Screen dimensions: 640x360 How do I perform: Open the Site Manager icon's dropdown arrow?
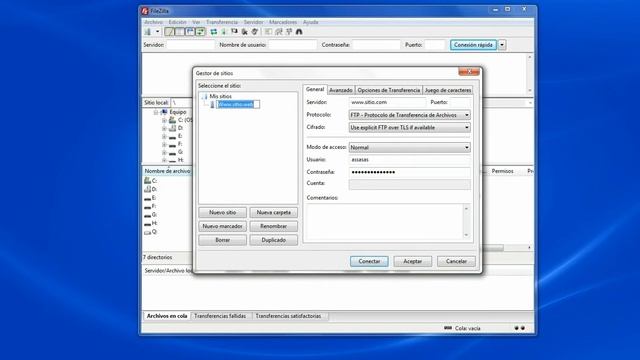157,32
